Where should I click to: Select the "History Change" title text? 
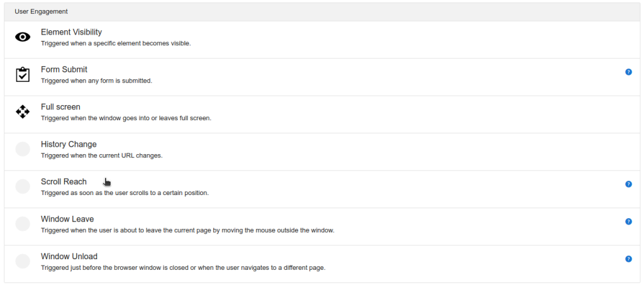69,144
